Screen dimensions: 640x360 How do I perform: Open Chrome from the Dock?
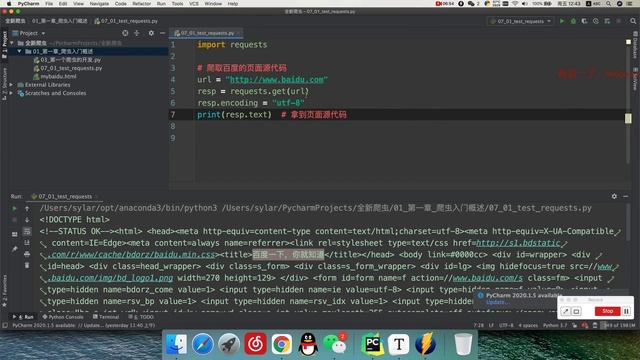(282, 344)
